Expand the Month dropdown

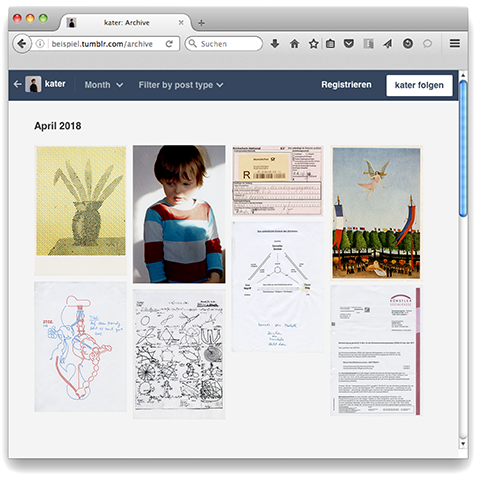104,85
